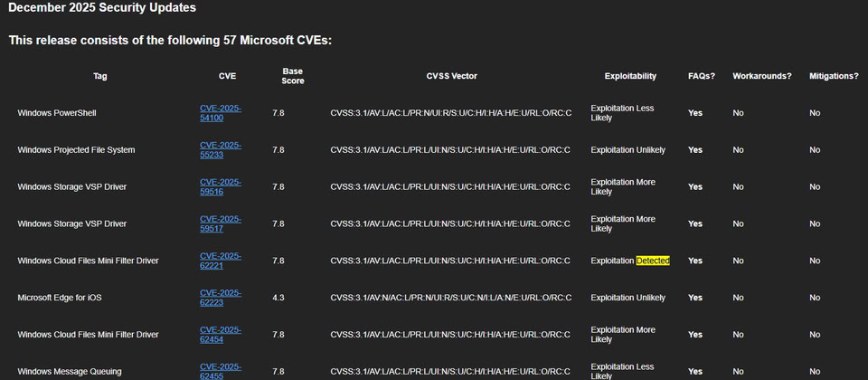The image size is (868, 380).
Task: Click the Exploitability column header
Action: [x=630, y=76]
